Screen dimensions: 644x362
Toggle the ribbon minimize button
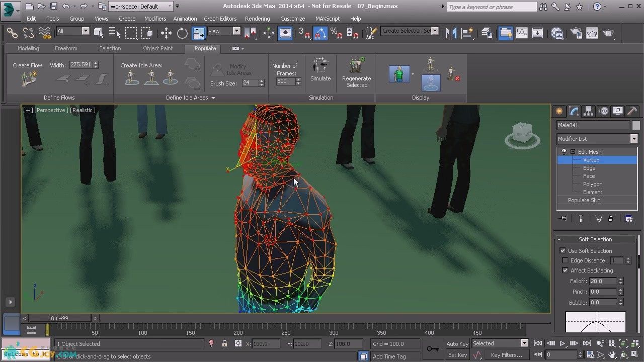coord(235,49)
